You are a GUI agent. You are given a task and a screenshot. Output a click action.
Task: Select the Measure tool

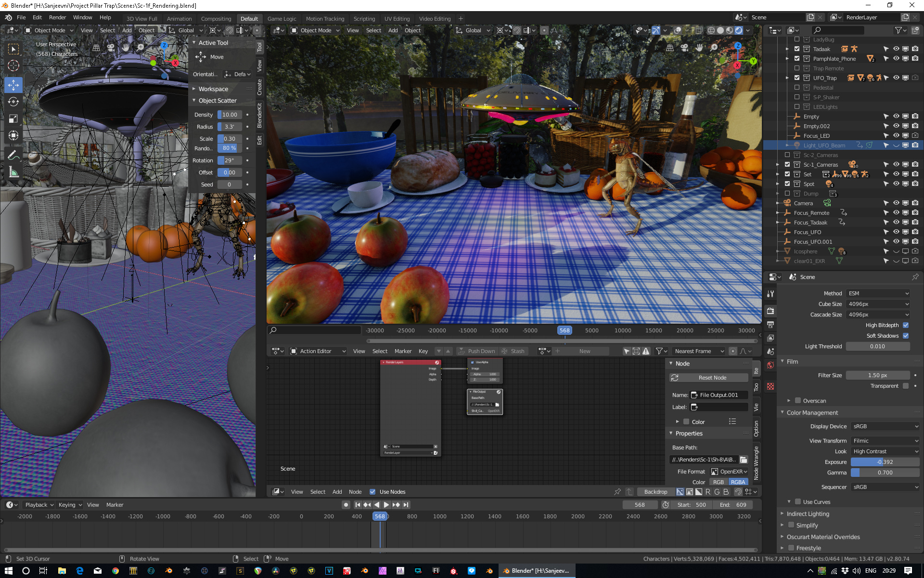(13, 172)
